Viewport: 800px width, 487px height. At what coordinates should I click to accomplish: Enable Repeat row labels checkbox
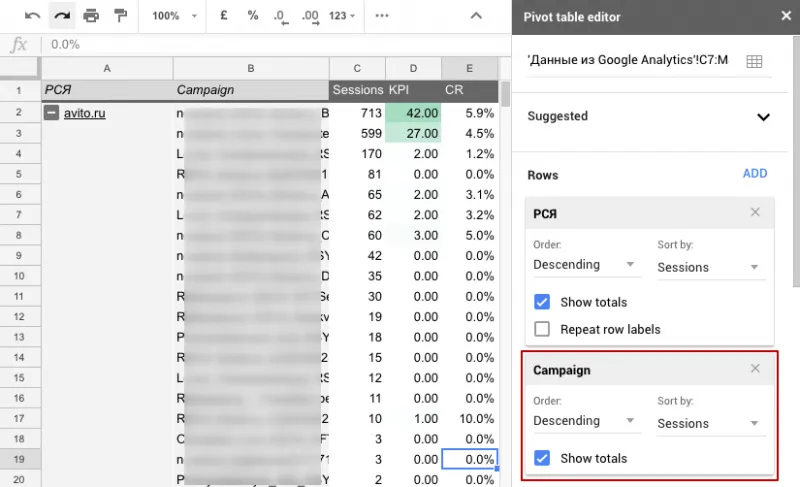(542, 329)
